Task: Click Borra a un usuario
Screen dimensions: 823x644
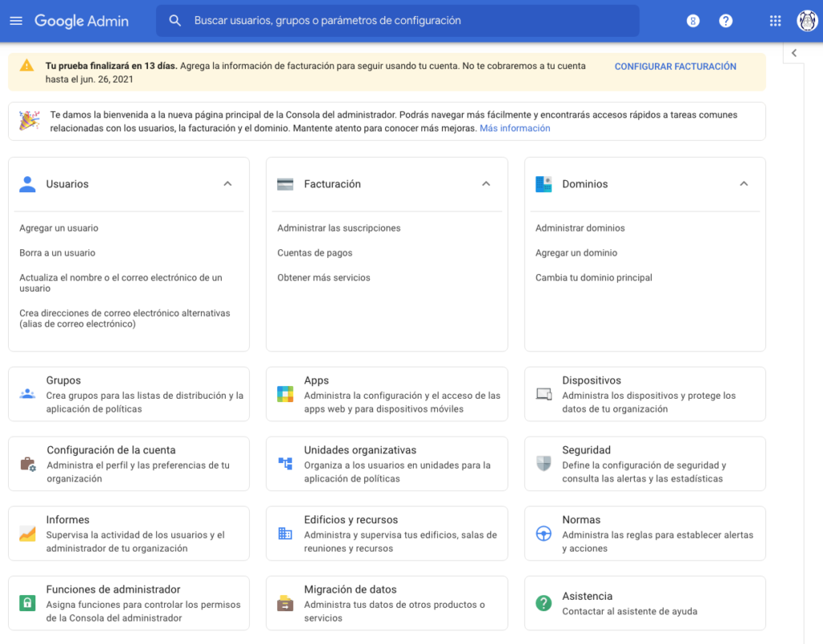Action: 57,252
